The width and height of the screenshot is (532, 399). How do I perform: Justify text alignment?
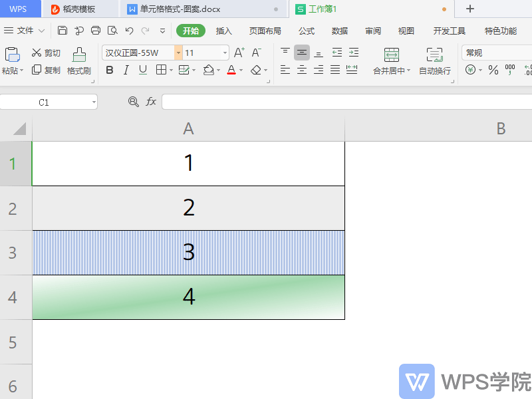[x=335, y=70]
